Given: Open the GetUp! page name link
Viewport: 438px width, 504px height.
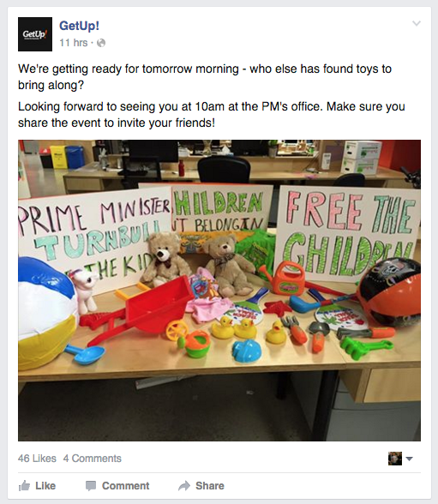Looking at the screenshot, I should pyautogui.click(x=79, y=26).
